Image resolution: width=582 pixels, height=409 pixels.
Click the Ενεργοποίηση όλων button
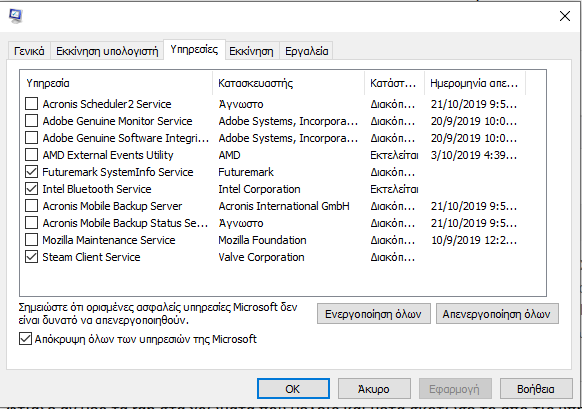pyautogui.click(x=373, y=314)
